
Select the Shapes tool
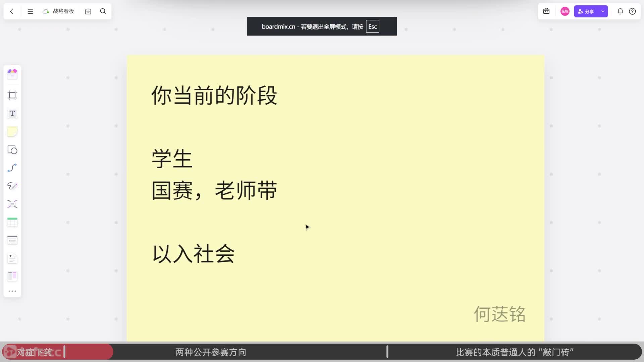click(12, 150)
